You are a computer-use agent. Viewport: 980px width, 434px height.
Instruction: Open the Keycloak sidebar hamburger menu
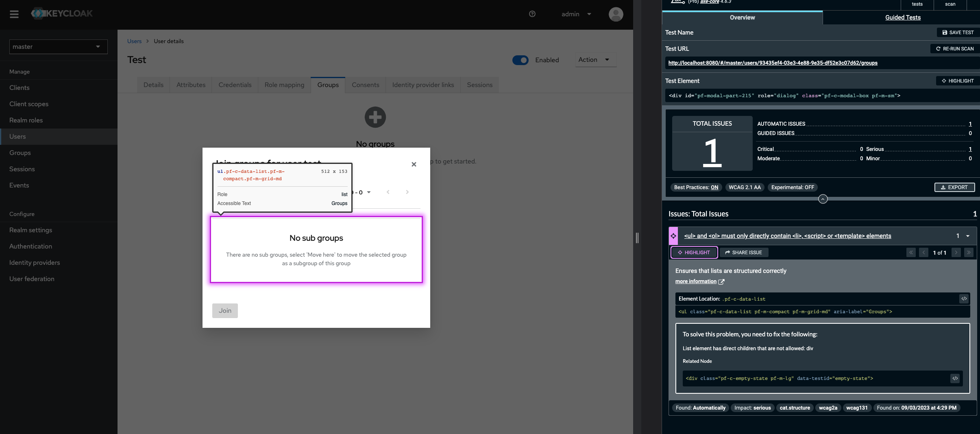[15, 14]
